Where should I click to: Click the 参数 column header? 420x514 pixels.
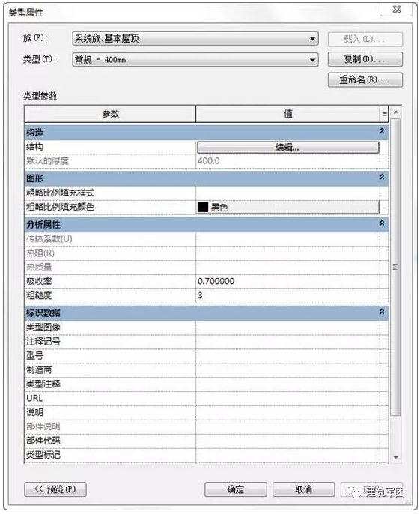click(x=110, y=114)
